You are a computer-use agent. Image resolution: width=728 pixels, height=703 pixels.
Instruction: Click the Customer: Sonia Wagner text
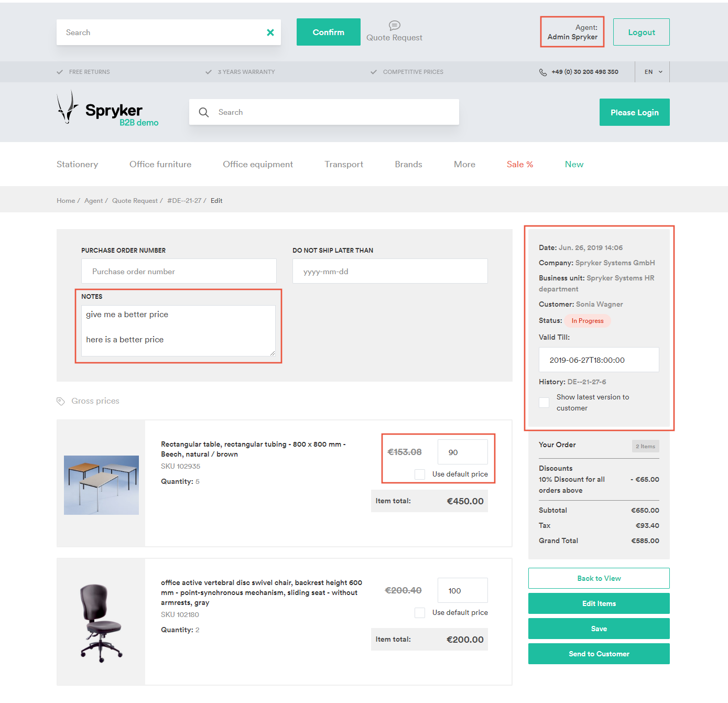[581, 304]
